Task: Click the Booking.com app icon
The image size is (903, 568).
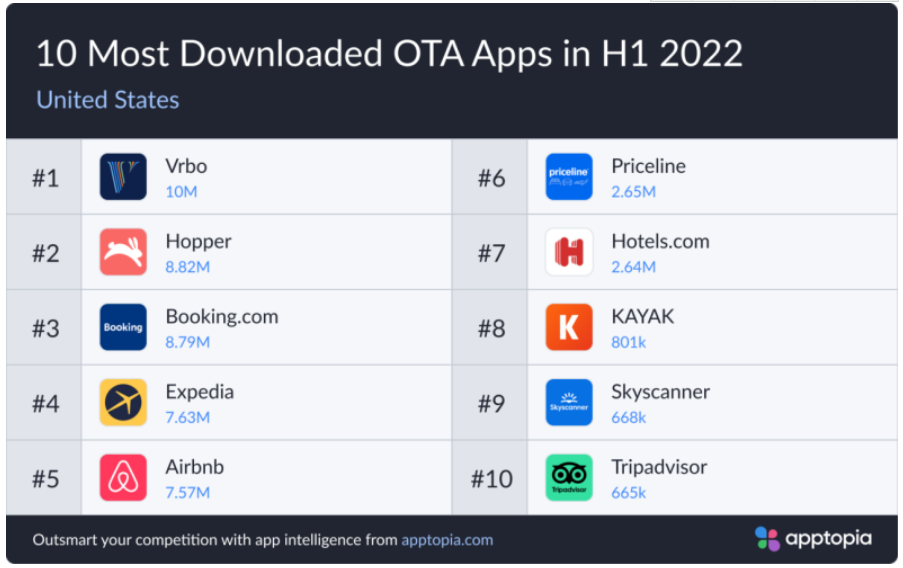Action: tap(123, 327)
